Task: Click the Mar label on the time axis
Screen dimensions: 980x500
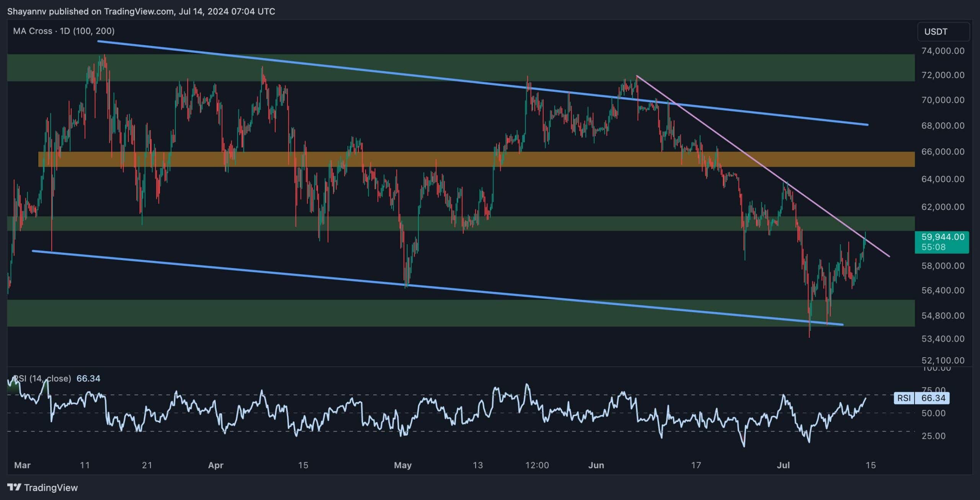Action: pyautogui.click(x=22, y=465)
